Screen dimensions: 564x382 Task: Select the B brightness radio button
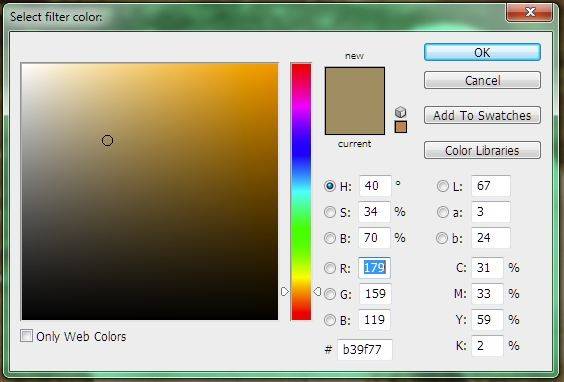pyautogui.click(x=329, y=238)
